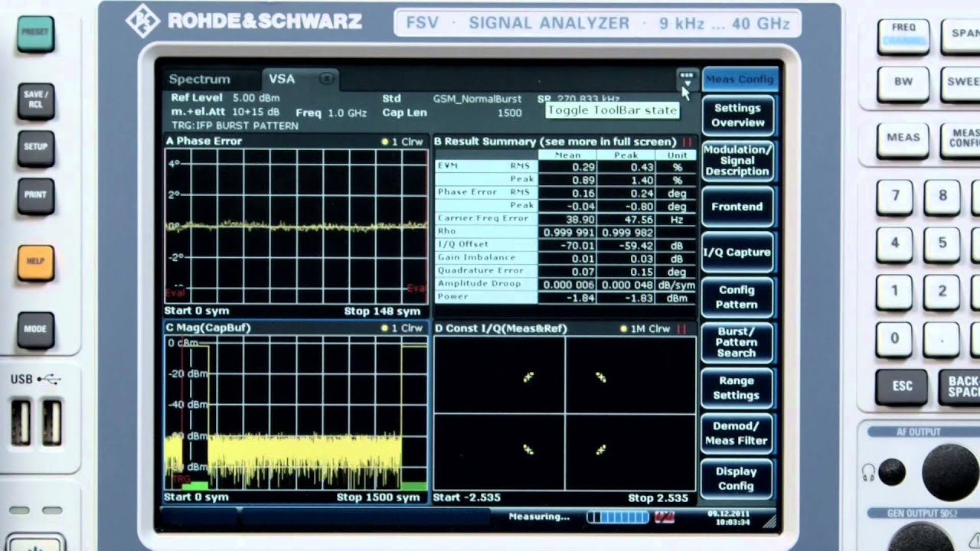Open the Display Config softkey
The width and height of the screenshot is (980, 551).
click(x=737, y=479)
